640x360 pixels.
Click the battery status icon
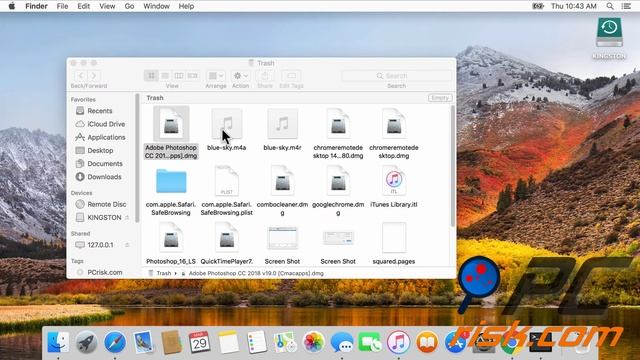tap(538, 6)
